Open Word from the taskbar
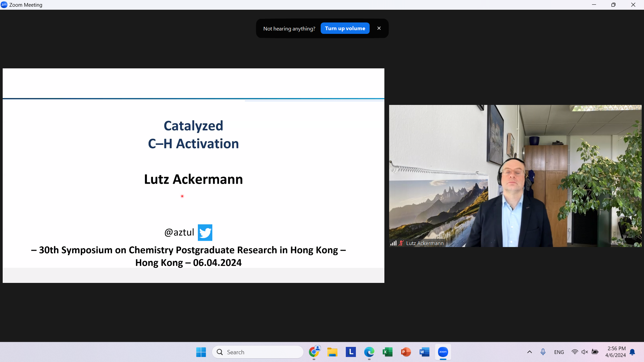644x362 pixels. [424, 352]
